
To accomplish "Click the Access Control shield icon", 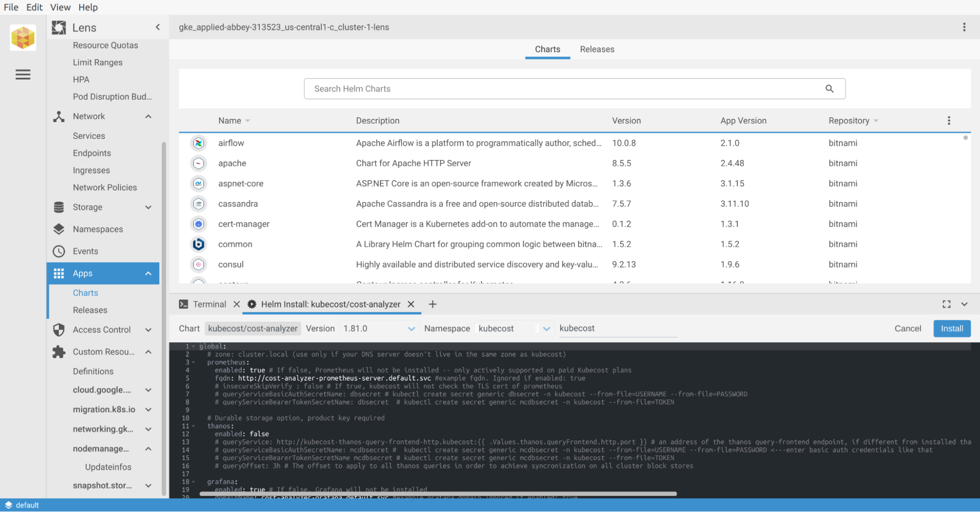I will point(59,330).
